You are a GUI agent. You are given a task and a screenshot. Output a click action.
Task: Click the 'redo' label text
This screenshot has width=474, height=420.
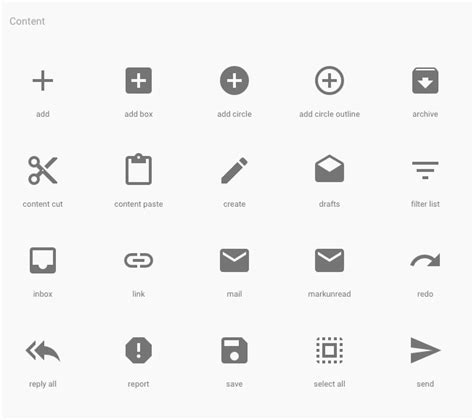click(x=425, y=294)
